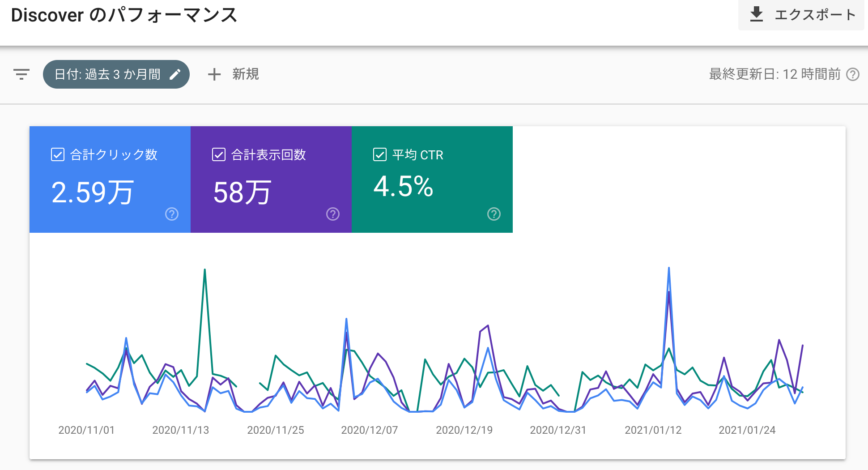The image size is (868, 470).
Task: Open the 日付: 過去 3 か月間 filter chip
Action: (116, 74)
